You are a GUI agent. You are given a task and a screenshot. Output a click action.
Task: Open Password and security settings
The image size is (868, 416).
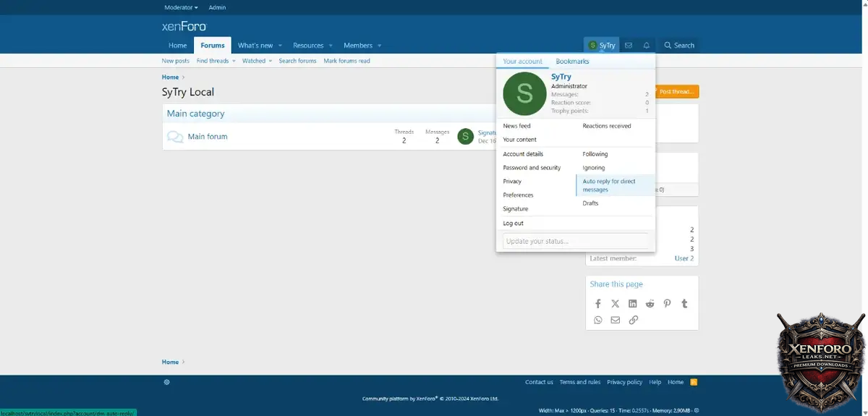point(532,168)
